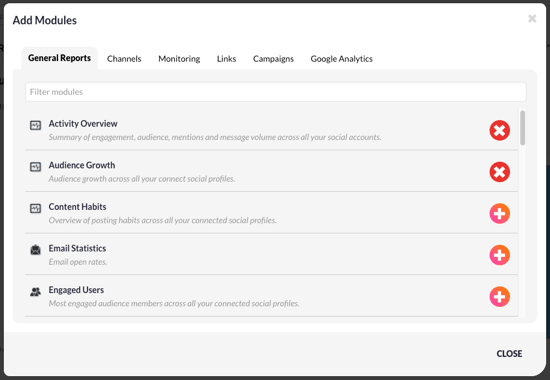Add the Content Habits module
Image resolution: width=550 pixels, height=380 pixels.
(x=499, y=213)
